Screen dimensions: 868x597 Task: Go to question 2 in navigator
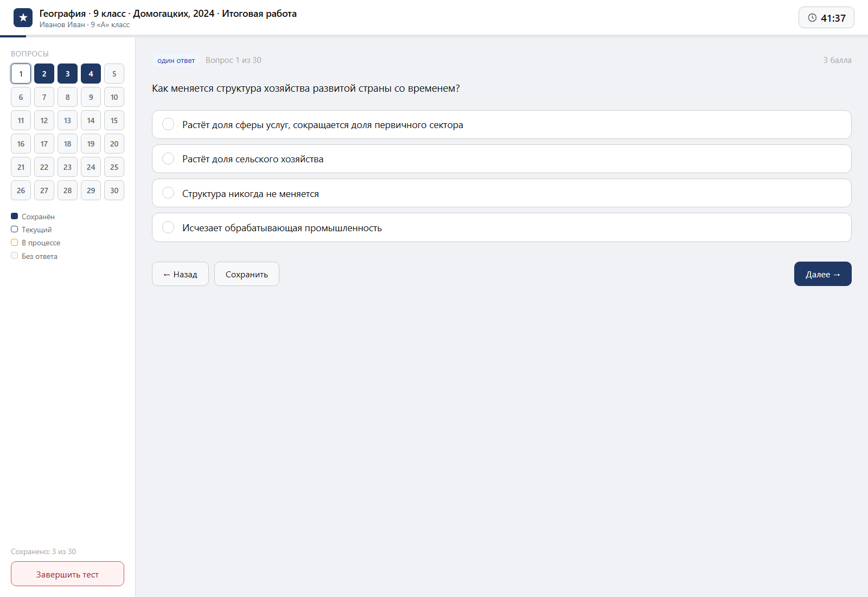[44, 74]
